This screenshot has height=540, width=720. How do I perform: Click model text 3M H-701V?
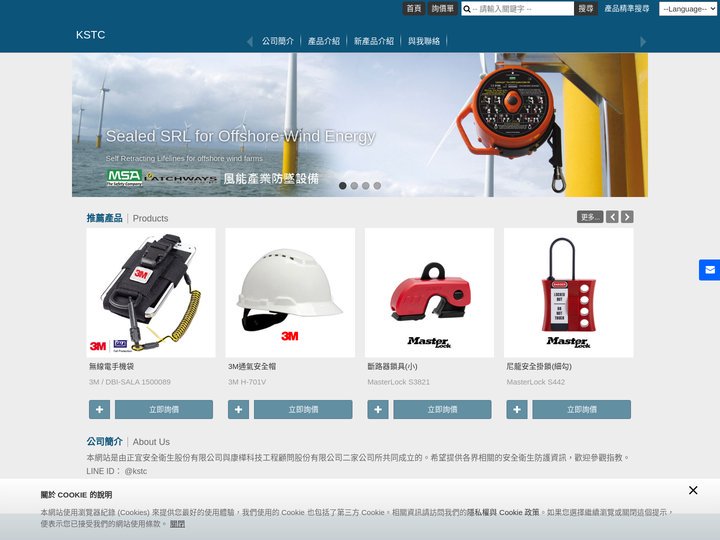coord(247,382)
